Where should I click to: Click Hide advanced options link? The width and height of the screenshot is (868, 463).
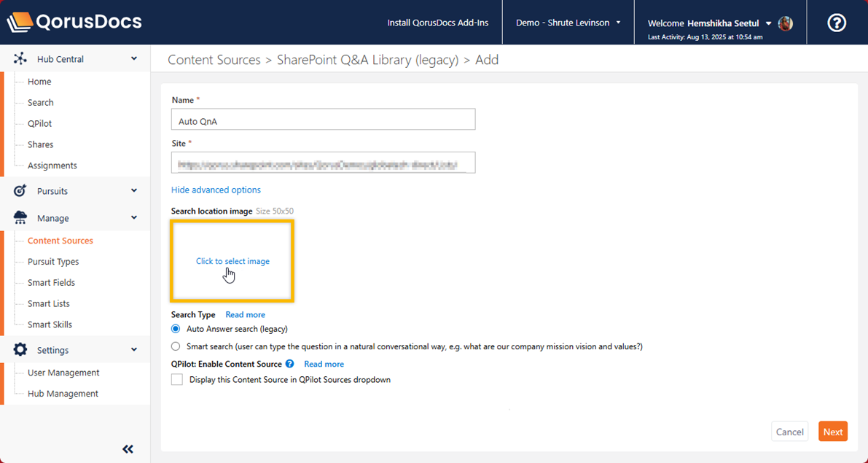(x=216, y=190)
